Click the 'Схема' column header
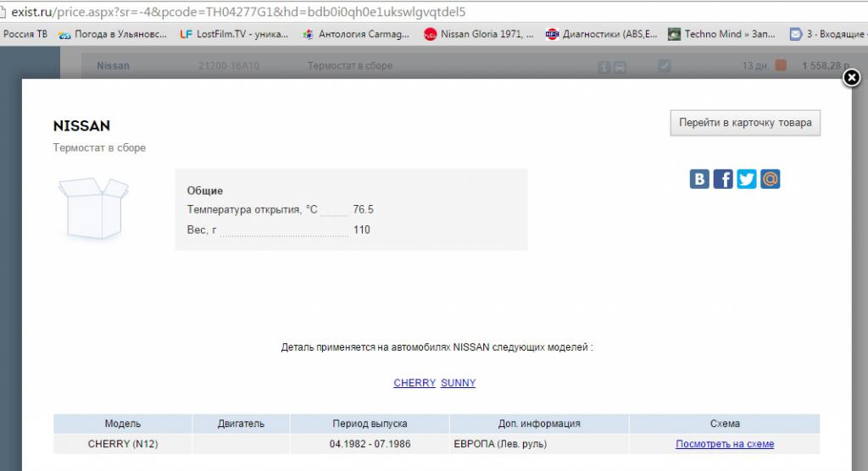This screenshot has width=868, height=471. pos(725,424)
